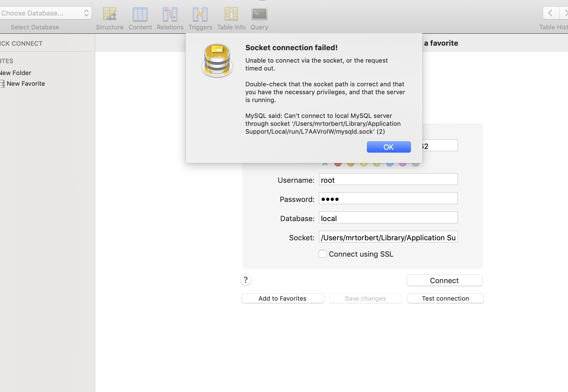
Task: Click the Connect button
Action: (444, 281)
